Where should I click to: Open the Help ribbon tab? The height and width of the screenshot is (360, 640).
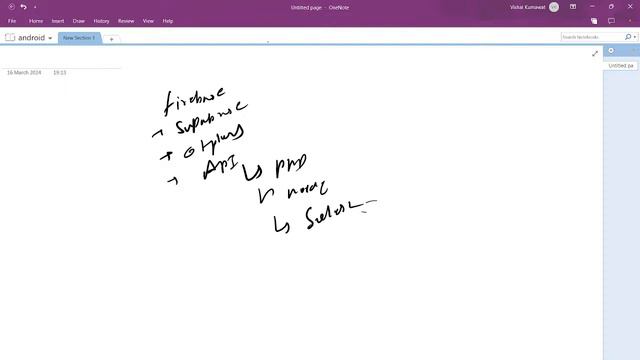[168, 21]
